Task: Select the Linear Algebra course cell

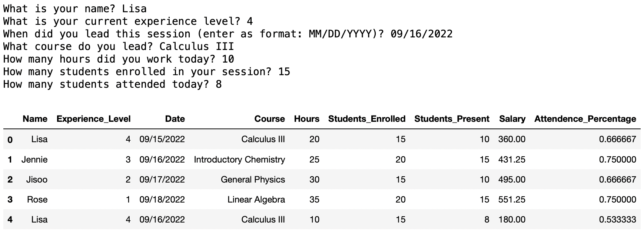Action: pos(256,200)
